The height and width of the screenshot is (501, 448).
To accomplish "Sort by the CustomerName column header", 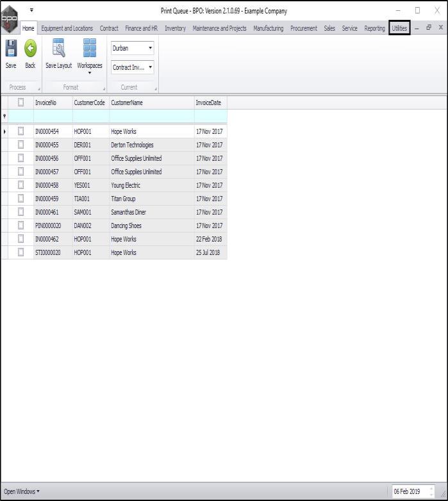I will 152,103.
